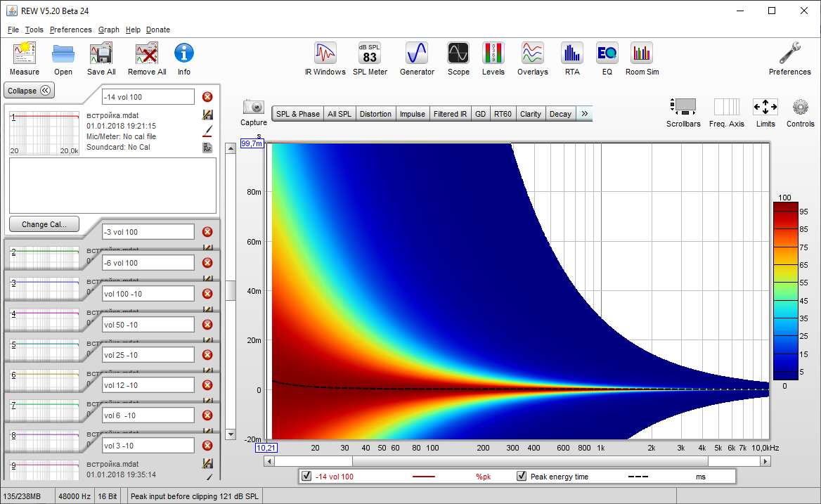
Task: Click the measurement notes text area
Action: [112, 186]
